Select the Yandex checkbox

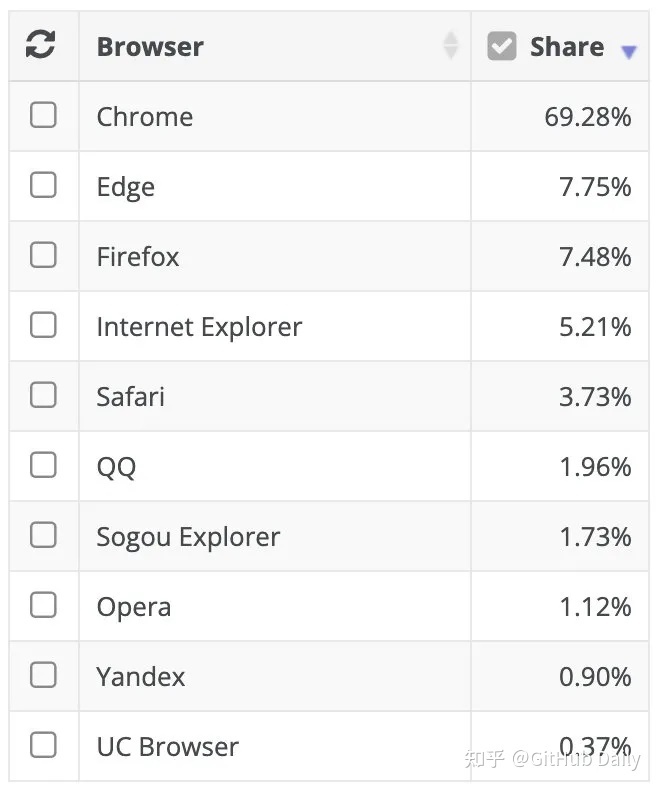[x=43, y=675]
